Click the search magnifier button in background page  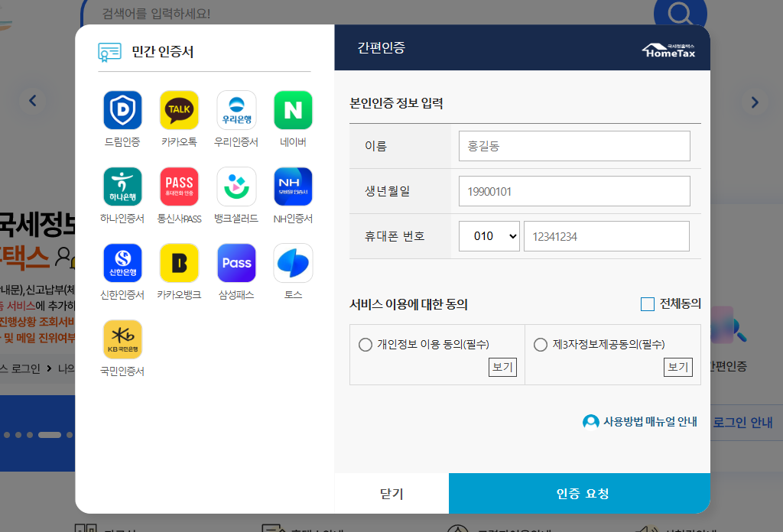pyautogui.click(x=680, y=12)
